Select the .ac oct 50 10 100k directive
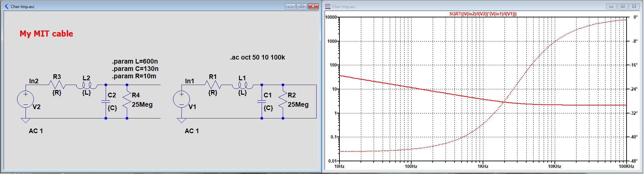 pos(258,57)
